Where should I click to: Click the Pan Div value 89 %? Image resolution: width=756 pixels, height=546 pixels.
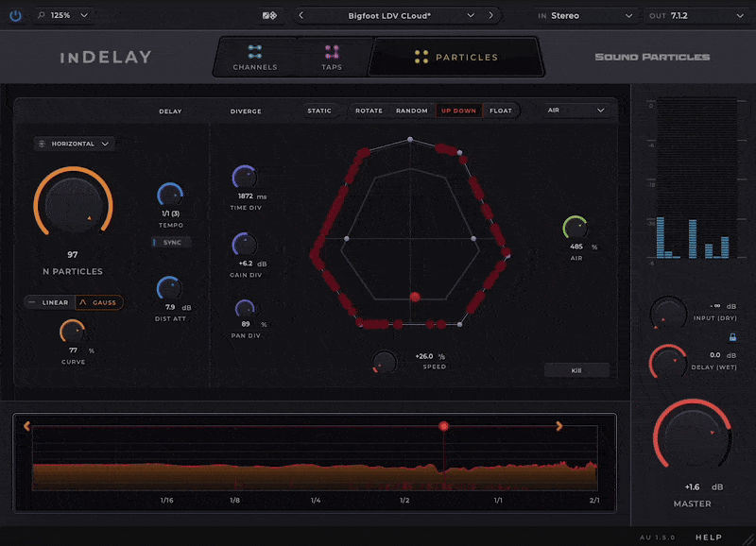click(253, 324)
